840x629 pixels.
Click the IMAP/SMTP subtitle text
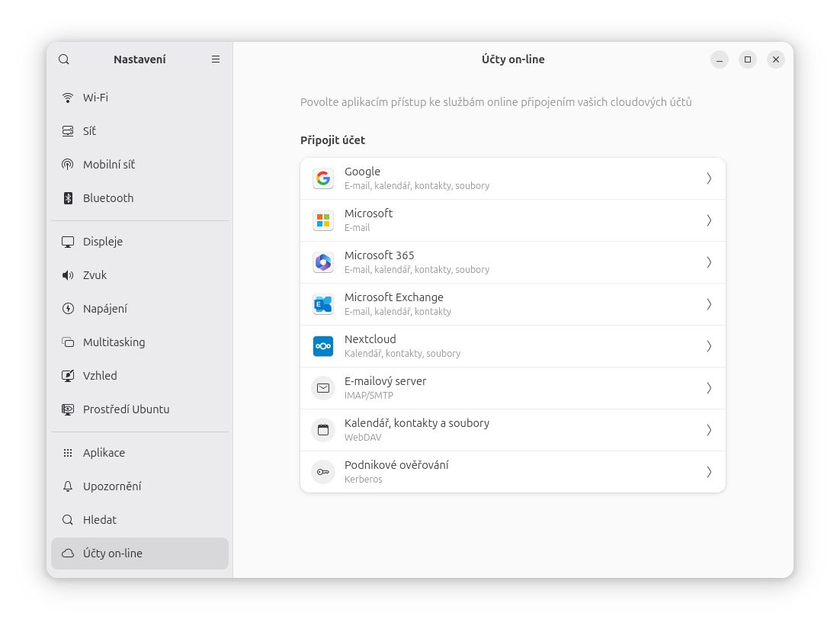pyautogui.click(x=369, y=396)
